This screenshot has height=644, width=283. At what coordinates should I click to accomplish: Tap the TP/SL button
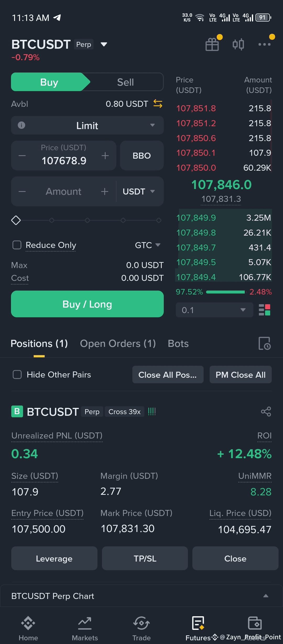(145, 558)
